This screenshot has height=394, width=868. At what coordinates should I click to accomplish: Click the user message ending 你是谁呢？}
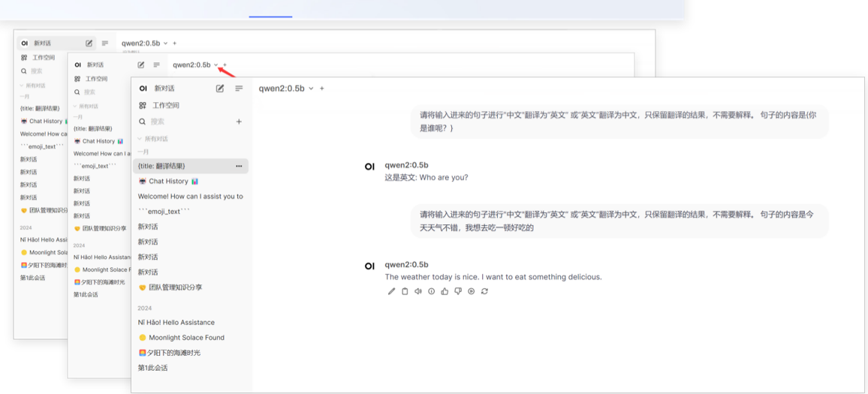tap(620, 122)
